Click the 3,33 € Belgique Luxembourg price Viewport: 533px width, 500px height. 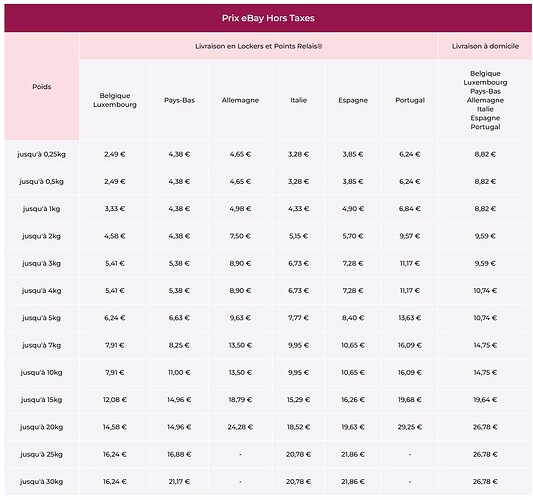(x=115, y=209)
